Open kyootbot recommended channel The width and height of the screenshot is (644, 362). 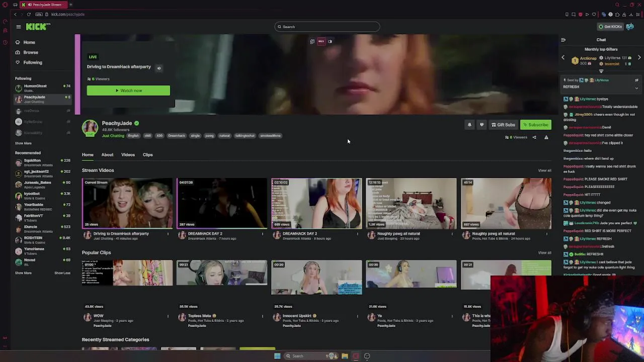43,196
